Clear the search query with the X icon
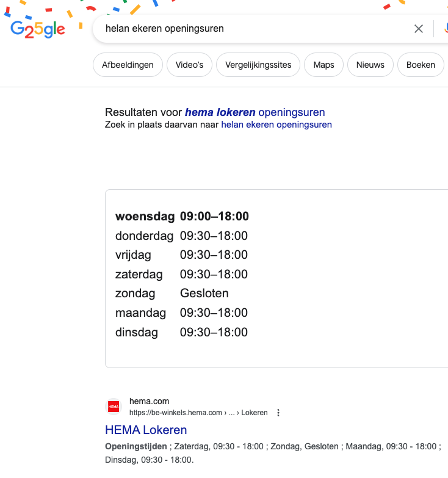This screenshot has width=448, height=478. click(x=418, y=29)
